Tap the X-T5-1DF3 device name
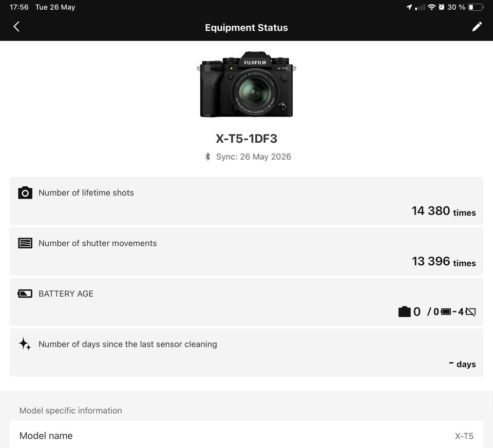Screen dimensions: 493x448 [x=246, y=139]
